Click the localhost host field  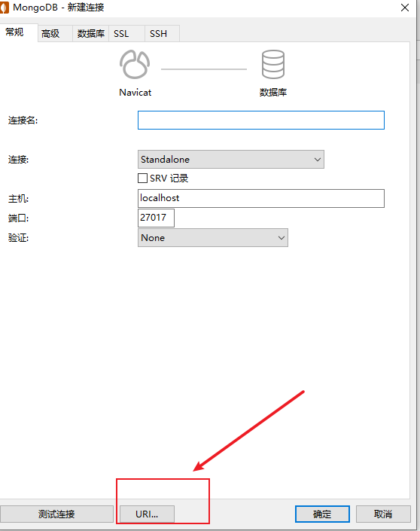pos(261,198)
